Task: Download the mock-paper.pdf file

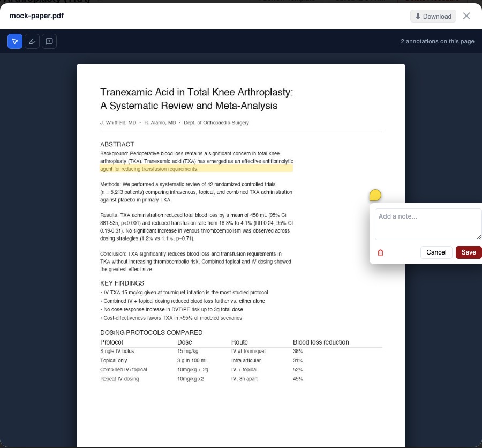Action: 433,16
